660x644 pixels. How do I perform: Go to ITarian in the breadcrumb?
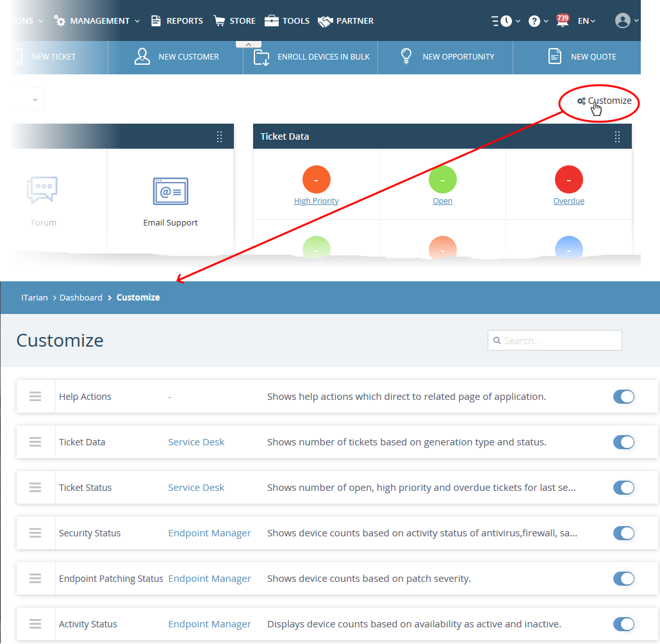pyautogui.click(x=35, y=297)
